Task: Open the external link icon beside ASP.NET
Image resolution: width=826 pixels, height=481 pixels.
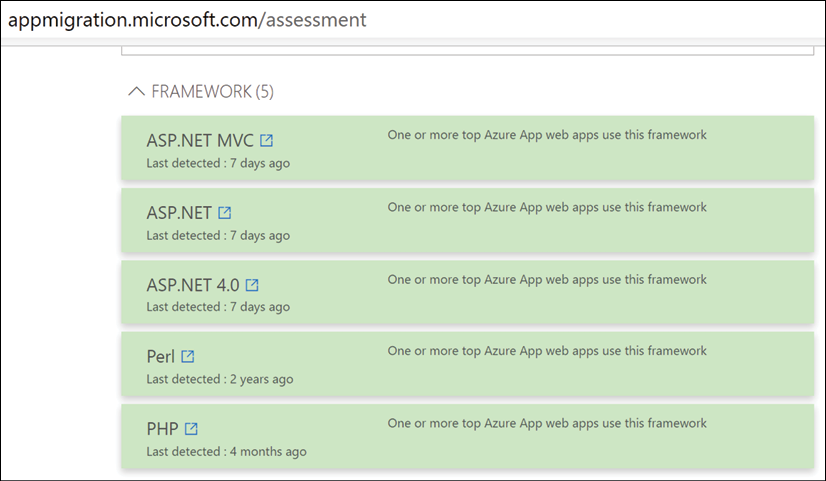Action: 224,212
